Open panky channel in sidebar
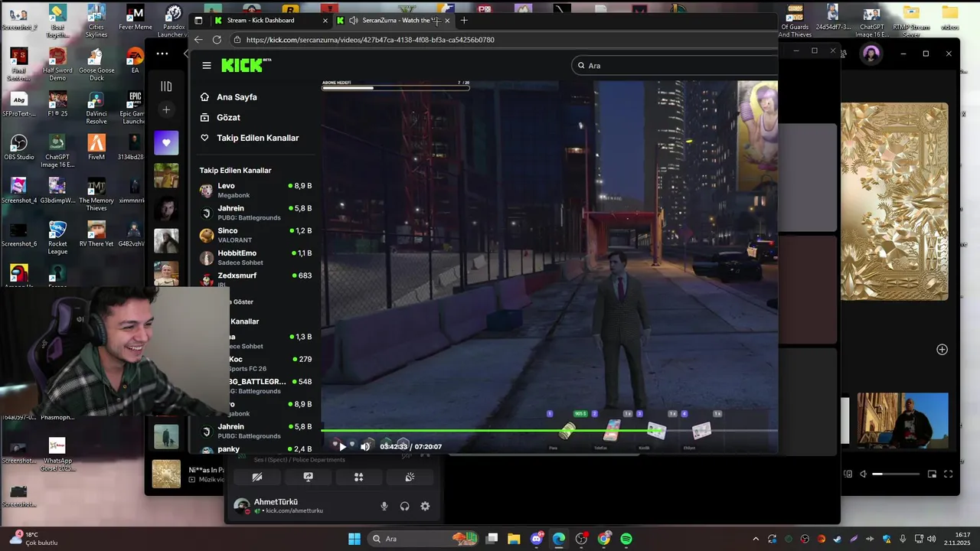Screen dimensions: 980x551 [x=256, y=449]
